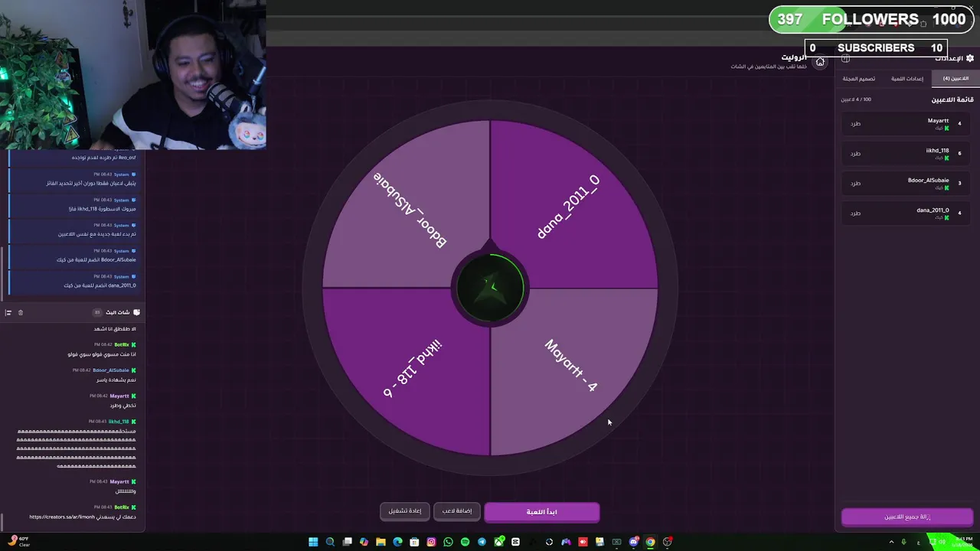The height and width of the screenshot is (551, 980).
Task: Open Task View from taskbar
Action: click(x=347, y=542)
